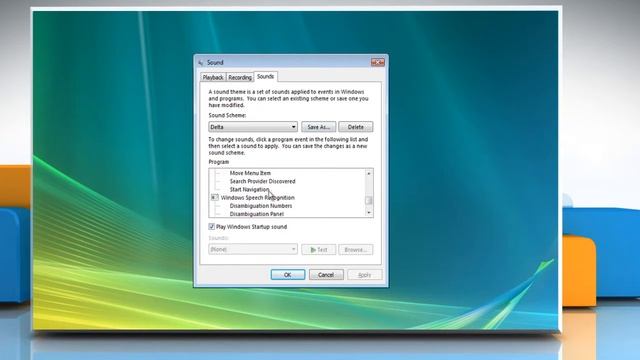The height and width of the screenshot is (360, 640).
Task: Select Windows Speech Recognition entry
Action: (x=258, y=198)
